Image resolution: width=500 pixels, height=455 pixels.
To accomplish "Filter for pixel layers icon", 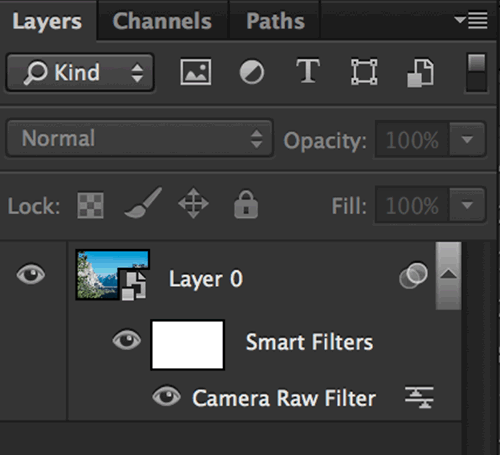I will pyautogui.click(x=196, y=72).
